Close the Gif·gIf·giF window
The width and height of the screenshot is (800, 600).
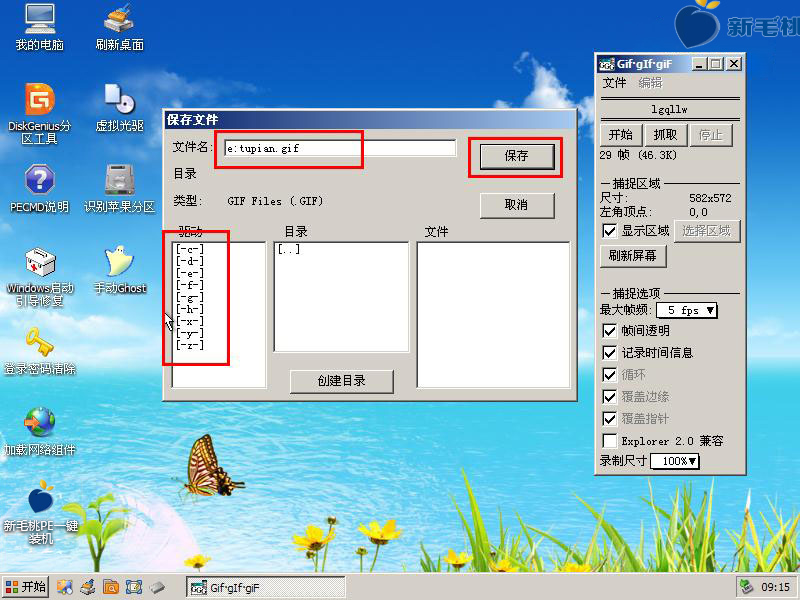[734, 64]
